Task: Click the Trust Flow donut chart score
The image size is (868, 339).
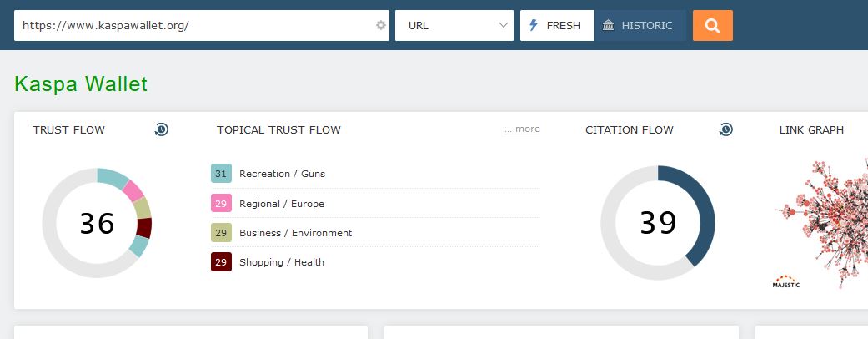Action: (97, 223)
